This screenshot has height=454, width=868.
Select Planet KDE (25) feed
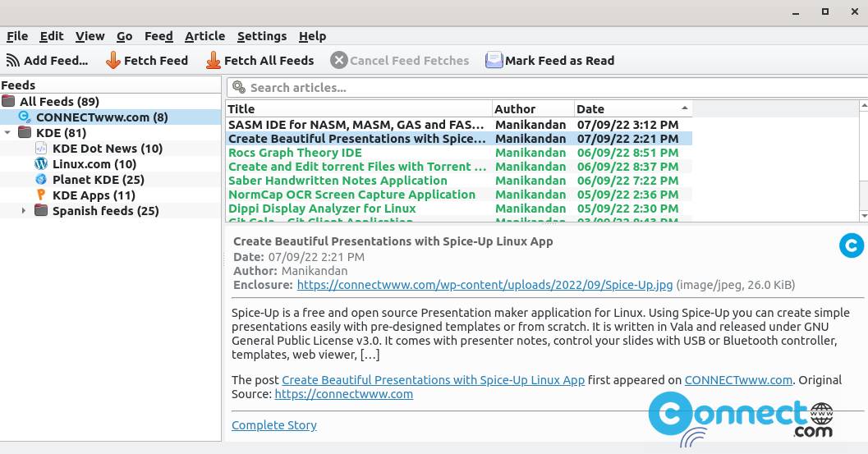tap(98, 180)
